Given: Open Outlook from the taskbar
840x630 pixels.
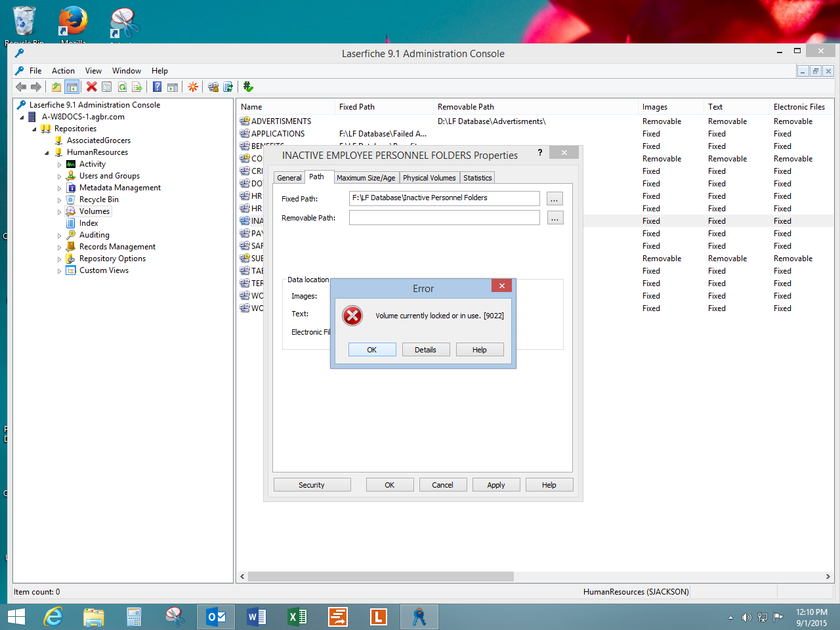Looking at the screenshot, I should (x=216, y=617).
